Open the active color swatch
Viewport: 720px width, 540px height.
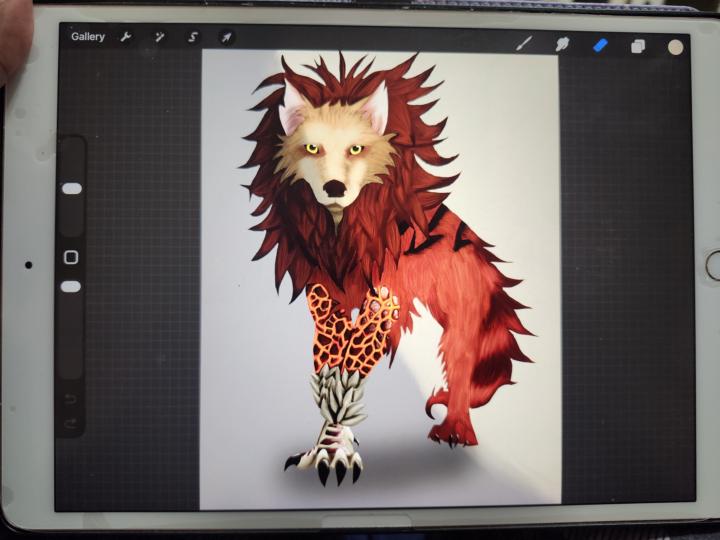pyautogui.click(x=675, y=47)
